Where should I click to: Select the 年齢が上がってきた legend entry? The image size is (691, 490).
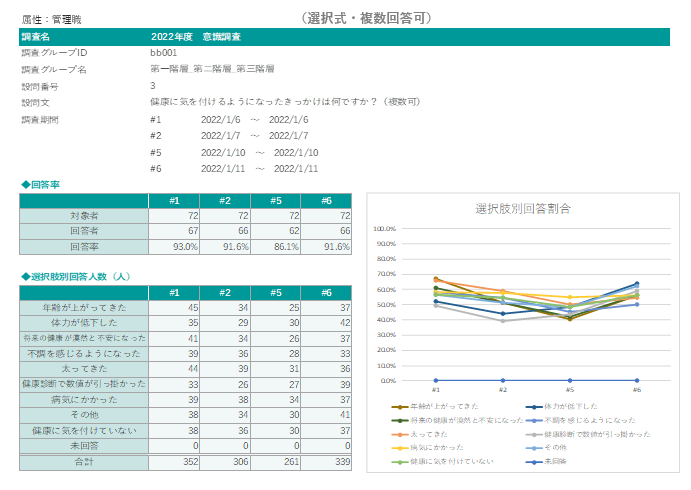pyautogui.click(x=435, y=407)
